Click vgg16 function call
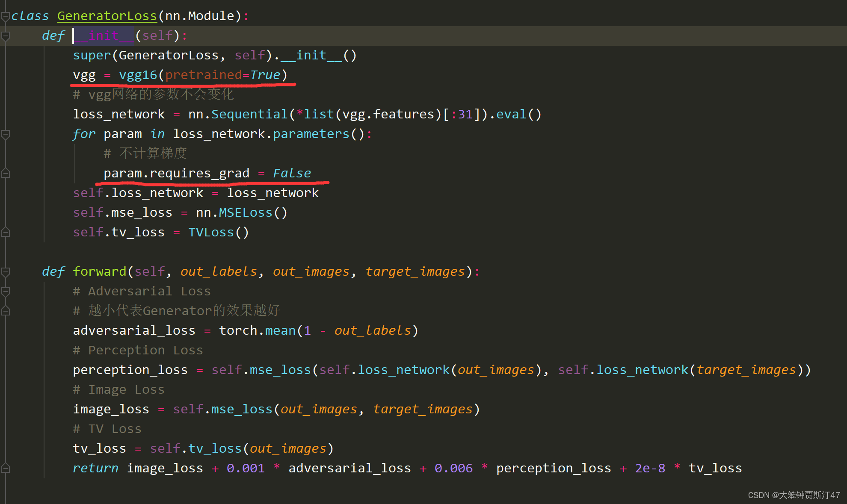The image size is (847, 504). tap(138, 75)
